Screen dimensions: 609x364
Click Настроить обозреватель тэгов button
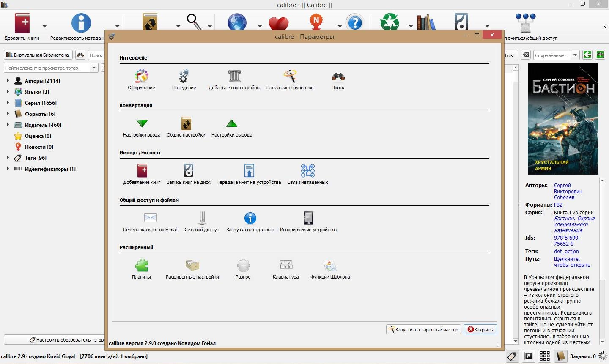[54, 339]
